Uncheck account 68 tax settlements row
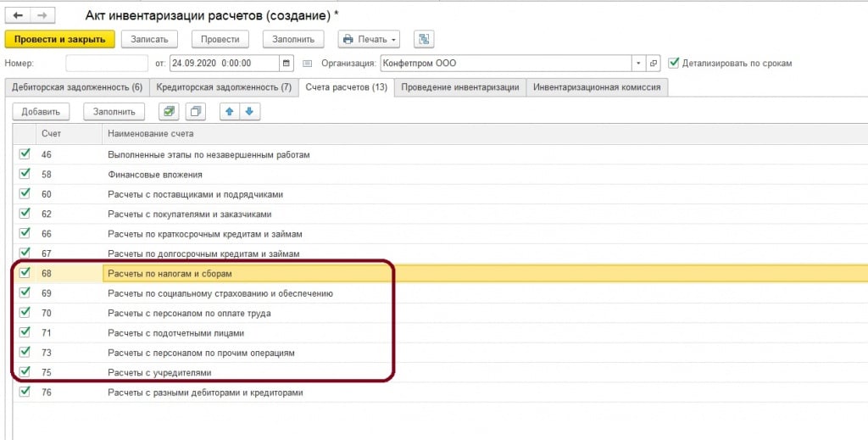The width and height of the screenshot is (868, 440). (25, 273)
